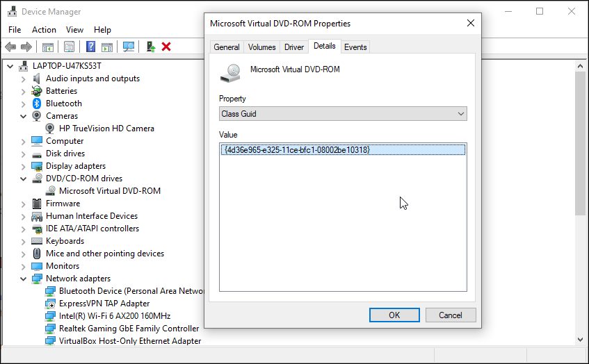The height and width of the screenshot is (364, 589).
Task: Click the Bluetooth category icon
Action: pos(37,104)
